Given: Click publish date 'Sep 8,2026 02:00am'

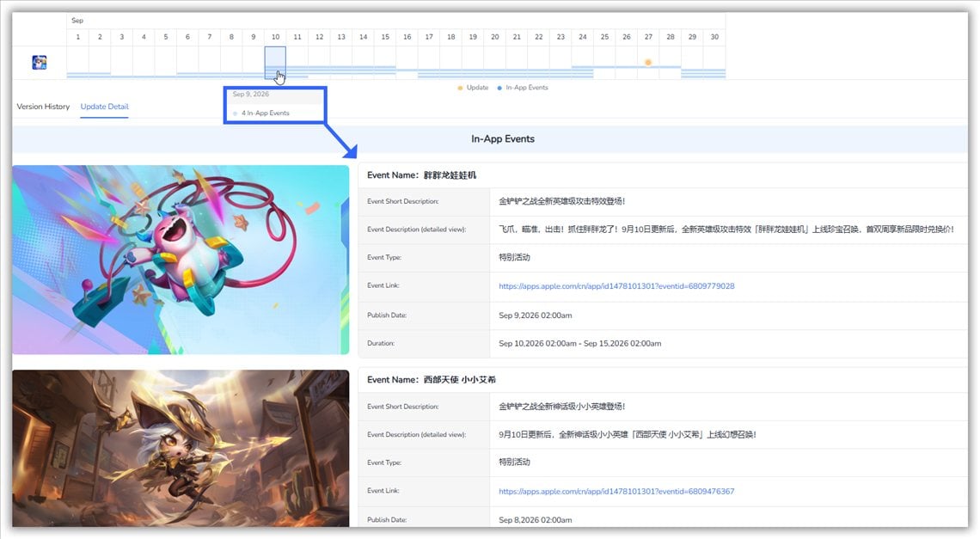Looking at the screenshot, I should (x=535, y=519).
